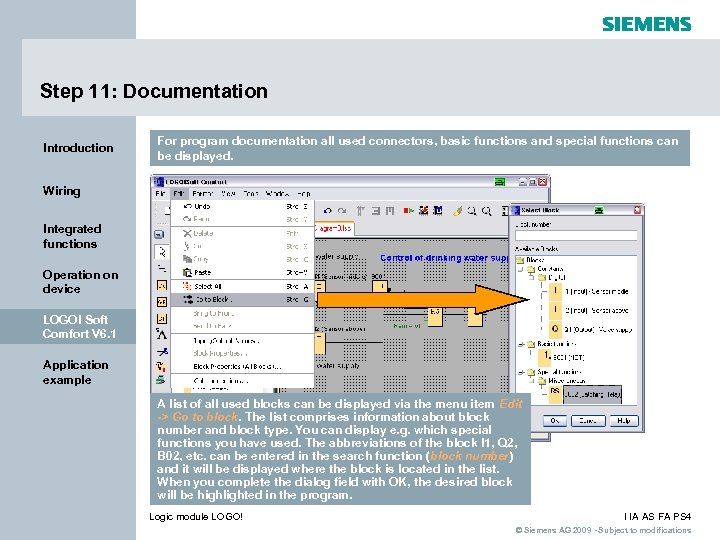Image resolution: width=720 pixels, height=540 pixels.
Task: Collapse the Miscellaneous subfolder in tree
Action: (x=532, y=381)
